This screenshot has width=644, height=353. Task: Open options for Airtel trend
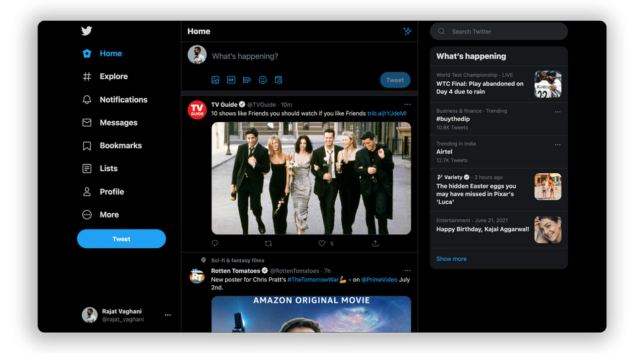[x=557, y=145]
